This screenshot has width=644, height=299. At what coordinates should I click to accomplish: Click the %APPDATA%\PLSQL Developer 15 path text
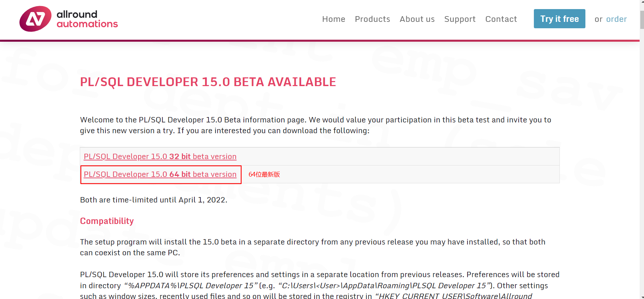pyautogui.click(x=191, y=286)
